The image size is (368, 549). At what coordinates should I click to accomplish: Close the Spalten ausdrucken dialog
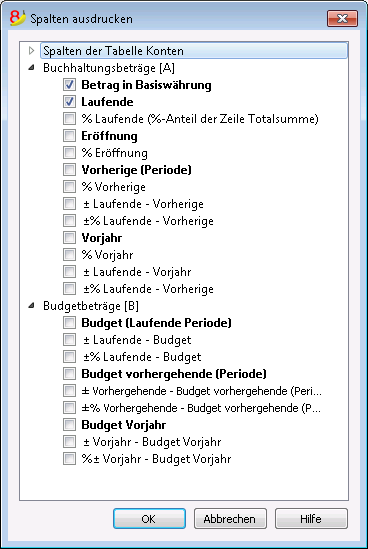pos(342,18)
